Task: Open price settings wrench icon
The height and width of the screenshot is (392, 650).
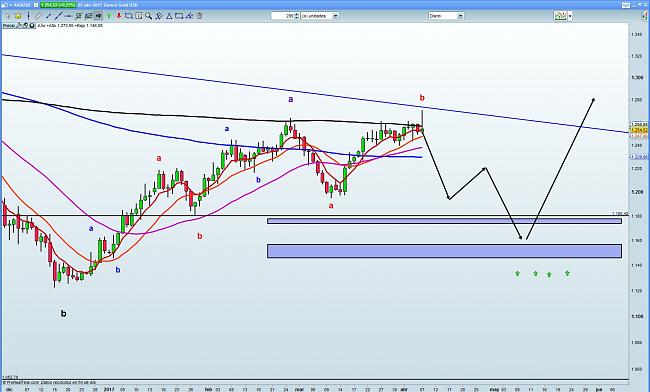Action: pos(18,26)
